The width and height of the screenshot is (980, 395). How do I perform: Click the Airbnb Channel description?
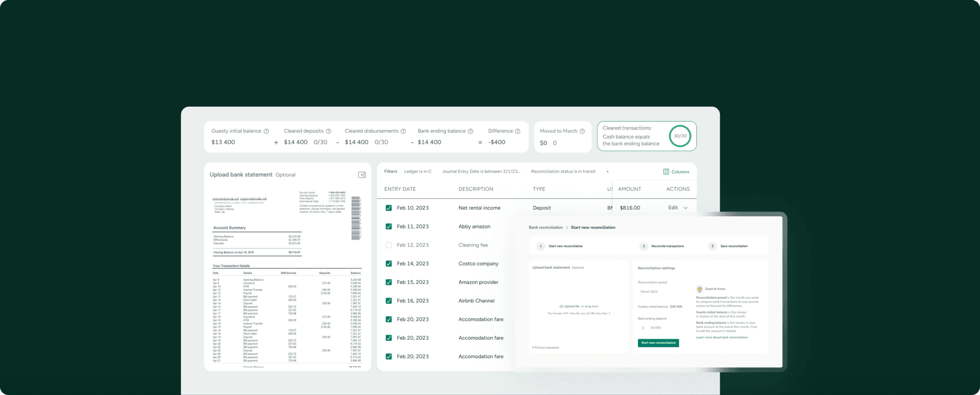[476, 301]
